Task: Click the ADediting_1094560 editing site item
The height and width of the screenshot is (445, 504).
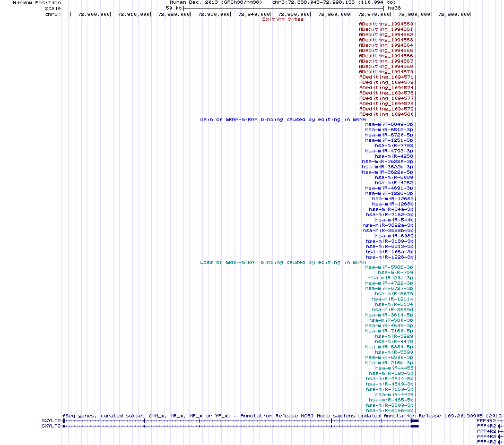Action: click(386, 24)
